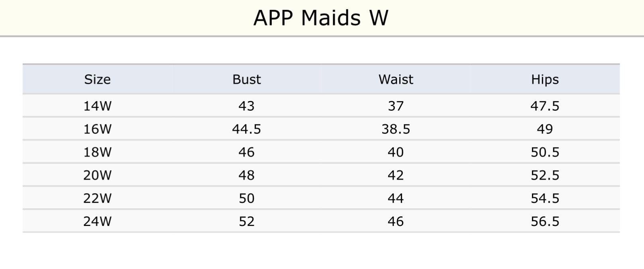
Task: Click the 18W size row label
Action: click(x=97, y=152)
